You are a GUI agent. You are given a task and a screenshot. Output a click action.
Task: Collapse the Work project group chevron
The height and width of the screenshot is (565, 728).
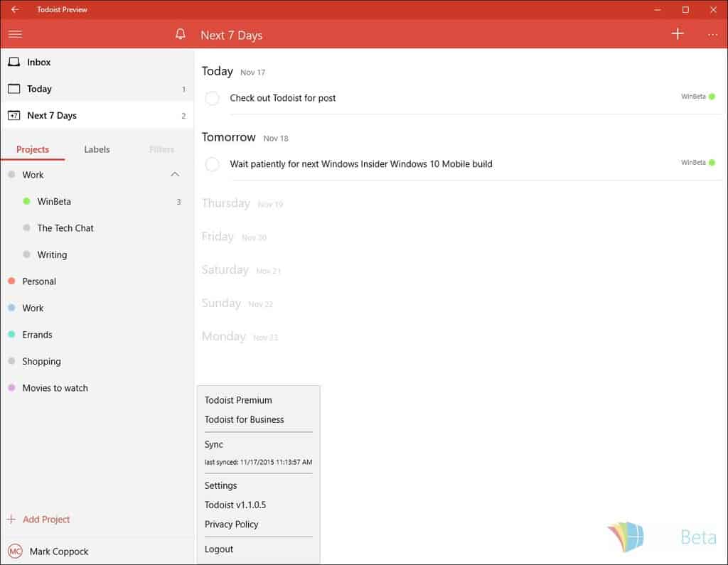coord(175,175)
